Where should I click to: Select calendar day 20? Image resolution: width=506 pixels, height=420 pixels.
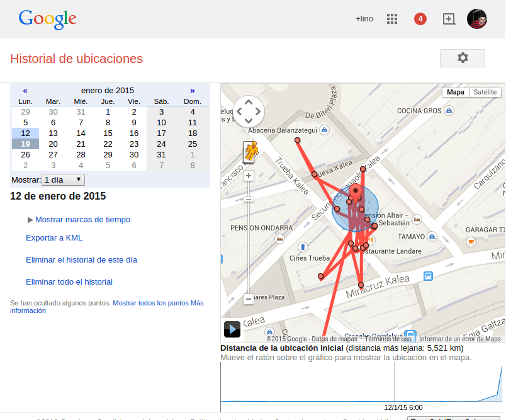coord(53,144)
